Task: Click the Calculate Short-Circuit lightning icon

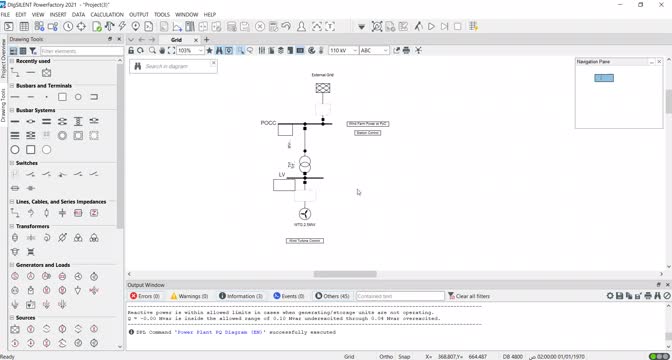Action: click(x=122, y=27)
